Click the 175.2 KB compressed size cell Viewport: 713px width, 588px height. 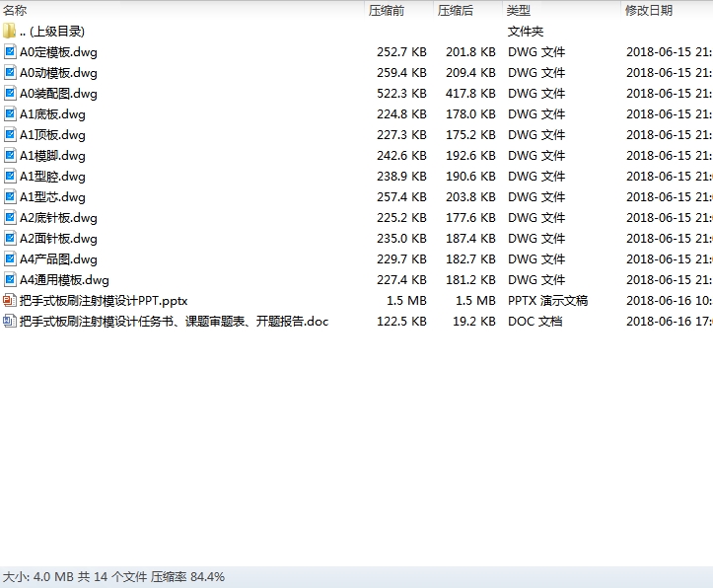pyautogui.click(x=470, y=134)
